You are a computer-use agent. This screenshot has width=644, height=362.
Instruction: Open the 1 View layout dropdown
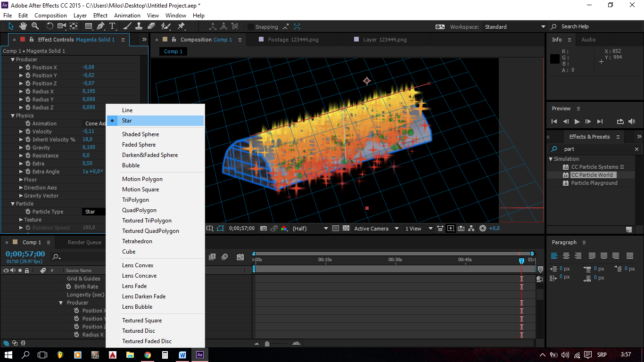tap(419, 229)
